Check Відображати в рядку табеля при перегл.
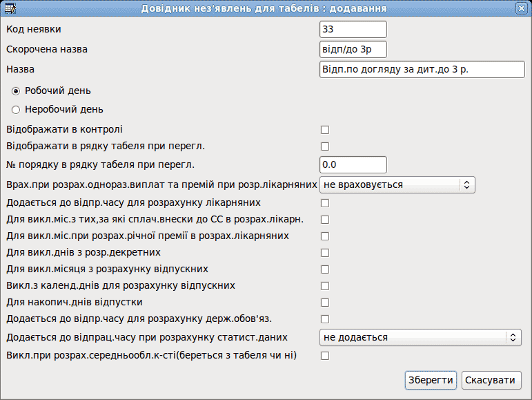This screenshot has height=400, width=532. click(x=325, y=146)
